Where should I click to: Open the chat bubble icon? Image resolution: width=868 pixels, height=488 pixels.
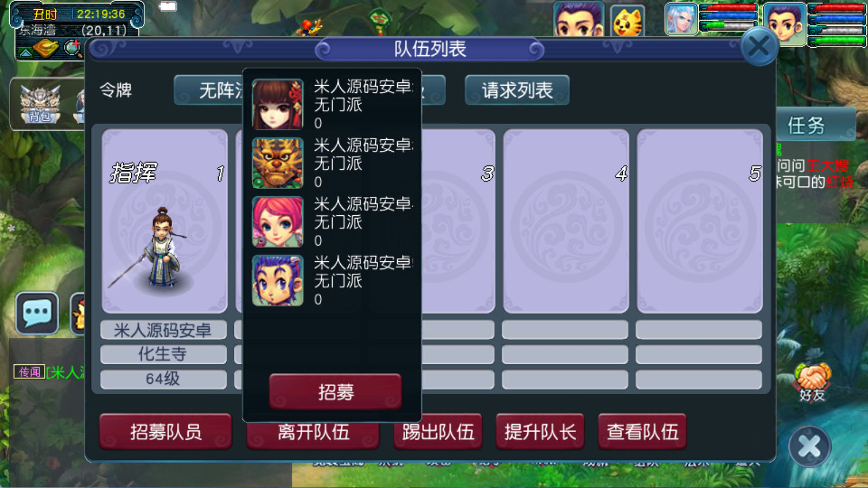(x=37, y=313)
